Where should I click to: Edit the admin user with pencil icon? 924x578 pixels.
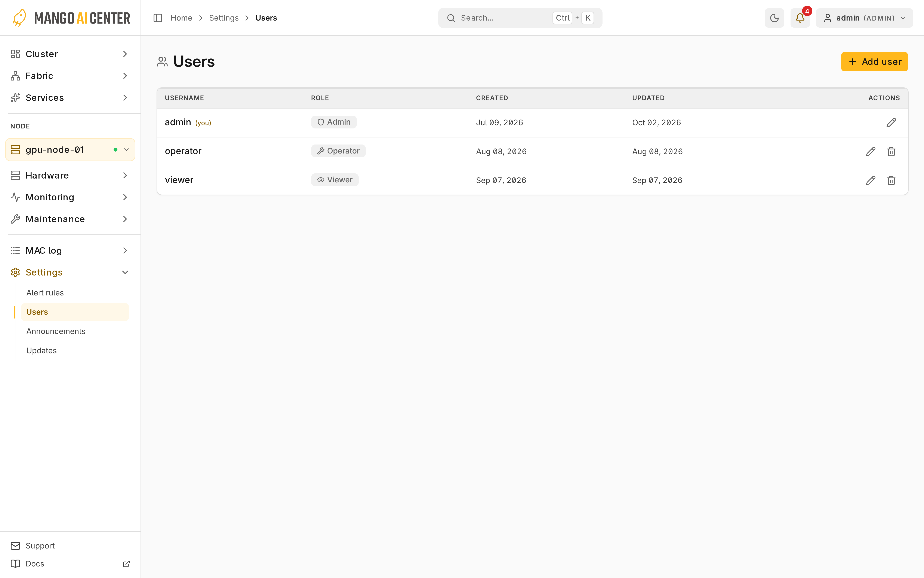tap(891, 123)
